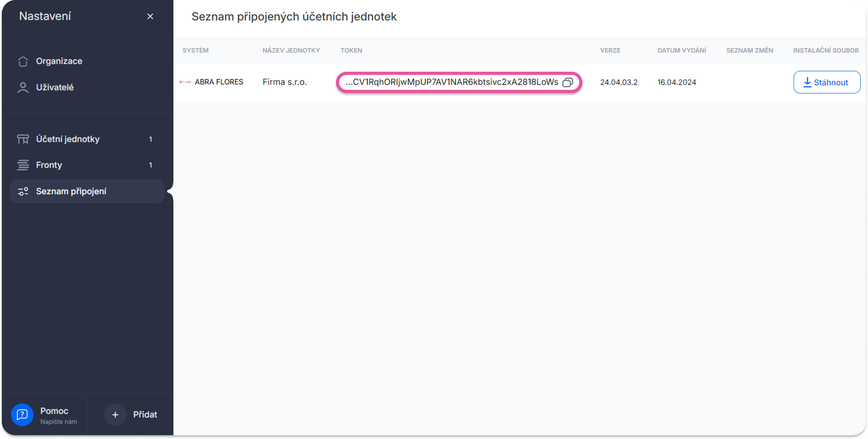Click the Seznam připojení sliders icon

pos(23,192)
